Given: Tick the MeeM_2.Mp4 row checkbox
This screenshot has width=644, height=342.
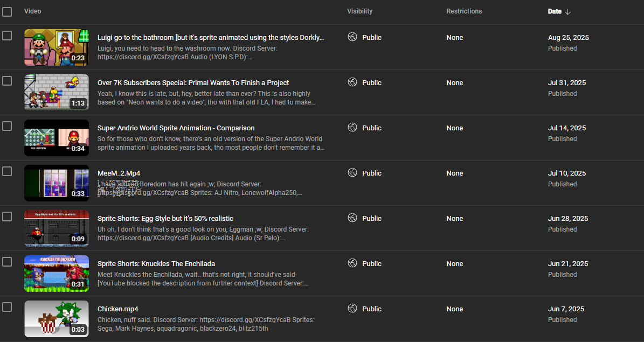Looking at the screenshot, I should point(7,171).
